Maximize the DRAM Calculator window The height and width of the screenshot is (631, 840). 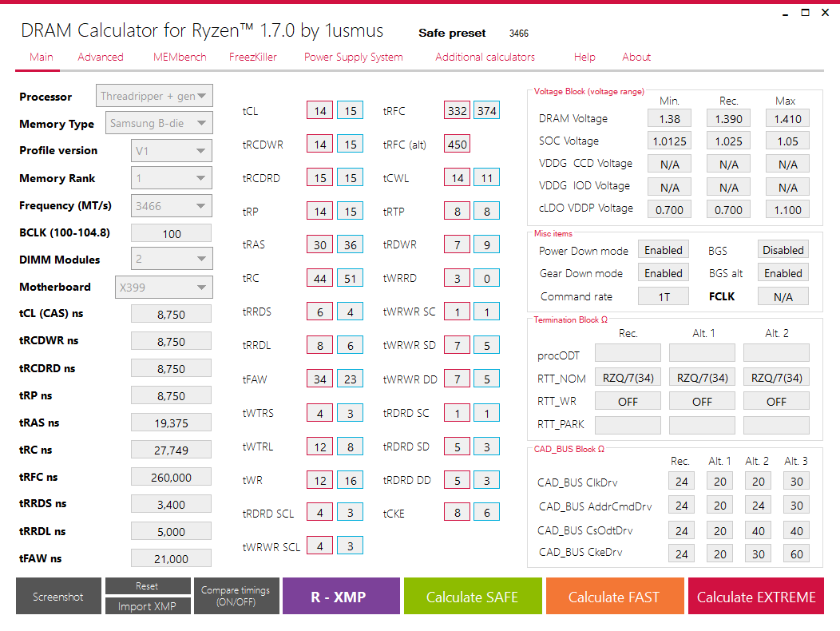pos(805,13)
